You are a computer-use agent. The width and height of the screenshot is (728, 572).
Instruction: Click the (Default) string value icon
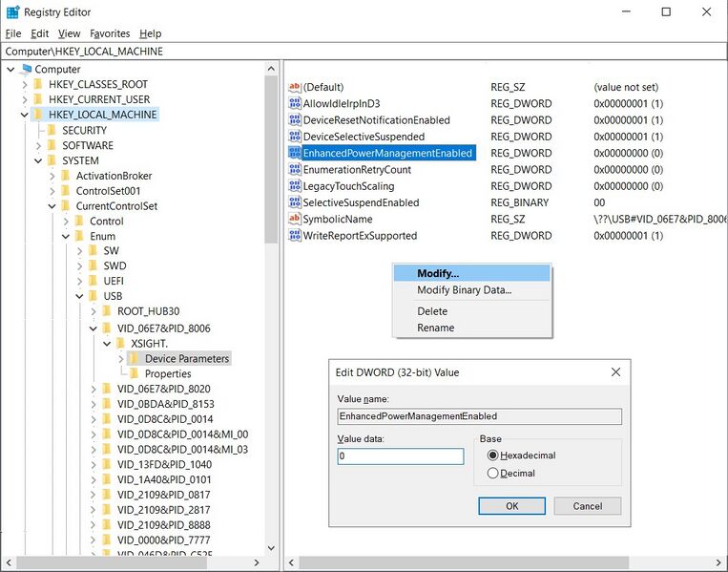295,87
